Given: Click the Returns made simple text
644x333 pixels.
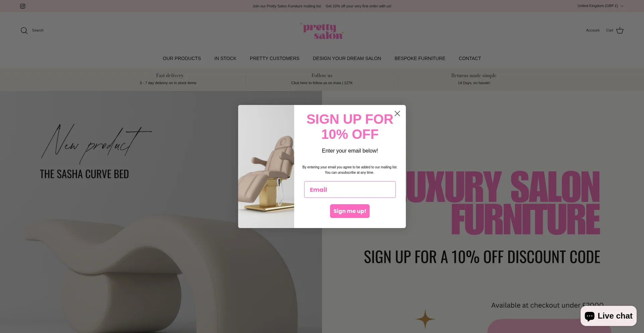Looking at the screenshot, I should pos(474,75).
